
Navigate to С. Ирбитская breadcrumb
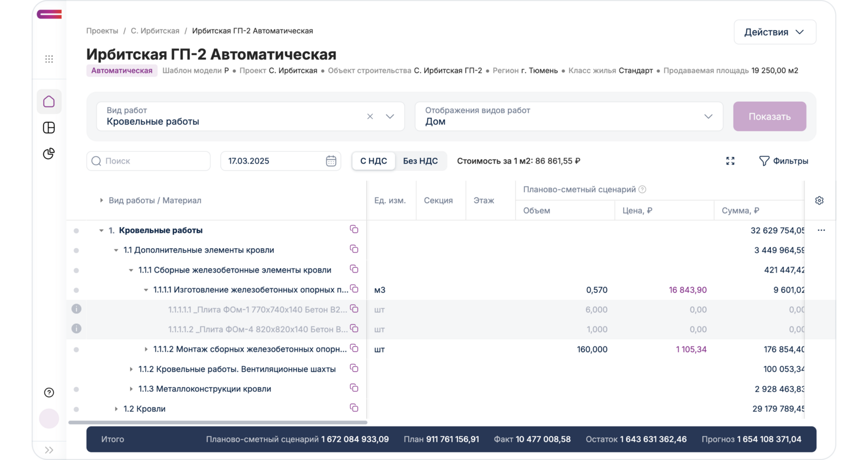[x=155, y=31]
